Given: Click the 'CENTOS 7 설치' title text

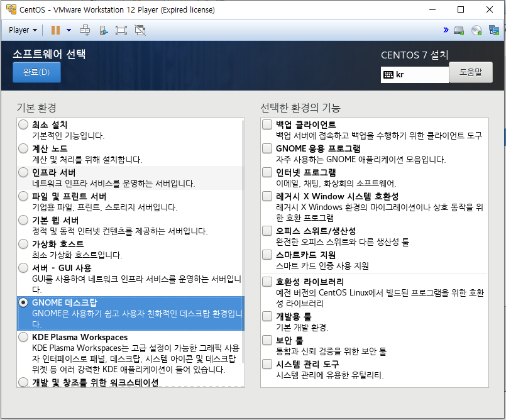Looking at the screenshot, I should point(415,55).
